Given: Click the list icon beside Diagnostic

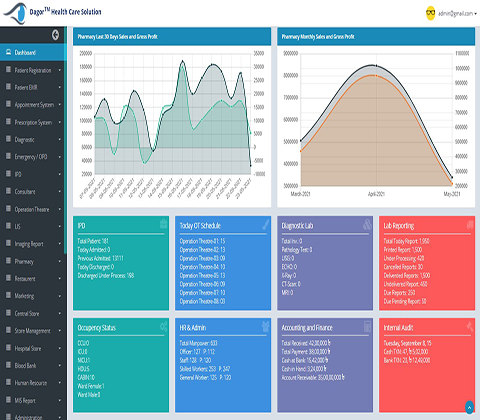Looking at the screenshot, I should (9, 139).
